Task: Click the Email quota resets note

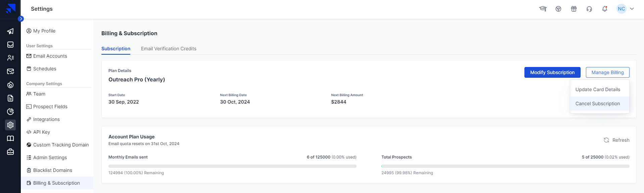Action: [x=144, y=144]
